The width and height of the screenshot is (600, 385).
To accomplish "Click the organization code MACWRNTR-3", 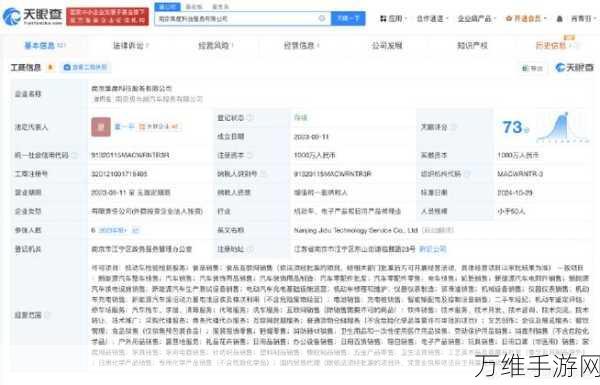I will [520, 174].
